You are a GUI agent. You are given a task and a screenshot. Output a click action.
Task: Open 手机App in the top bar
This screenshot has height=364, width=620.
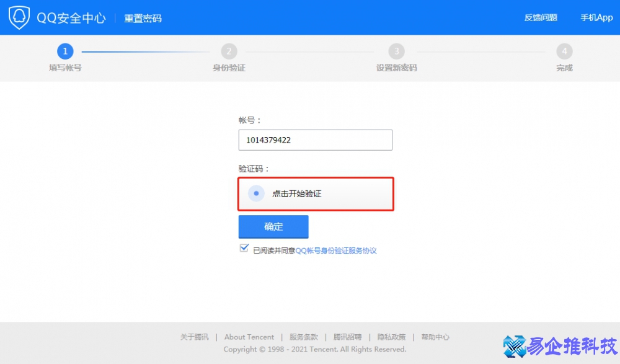[596, 17]
